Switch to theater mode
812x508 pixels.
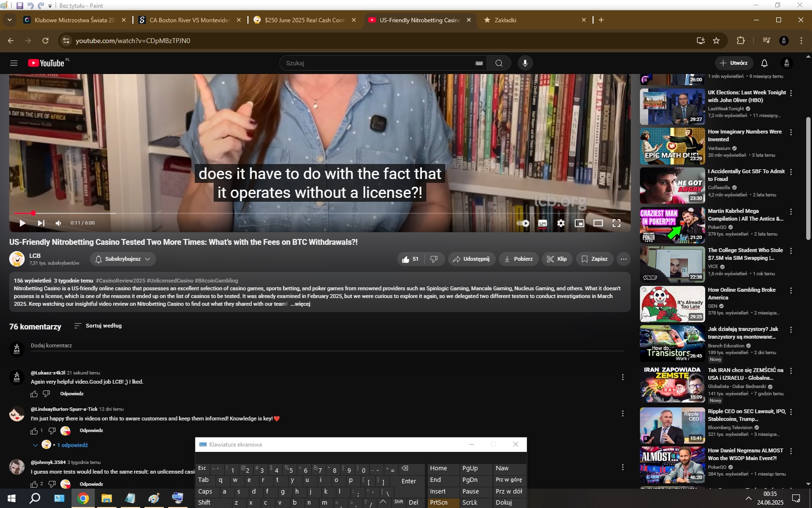pyautogui.click(x=598, y=223)
